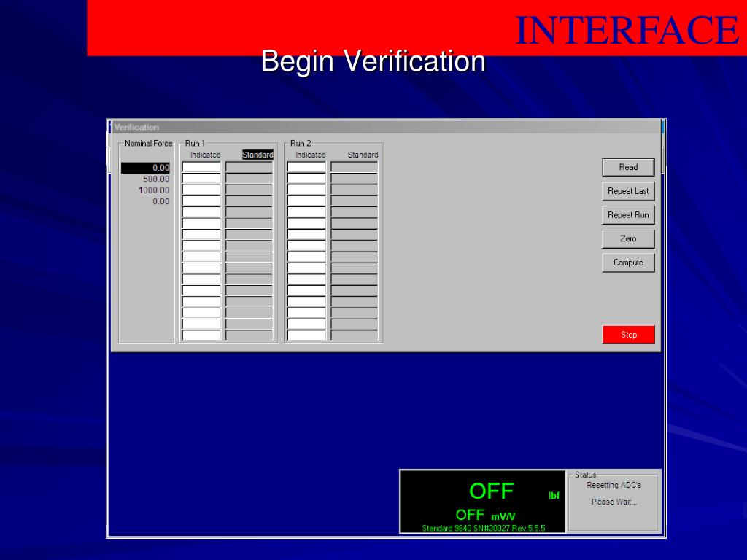This screenshot has height=560, width=747.
Task: Click the Repeat Run button
Action: coord(628,215)
